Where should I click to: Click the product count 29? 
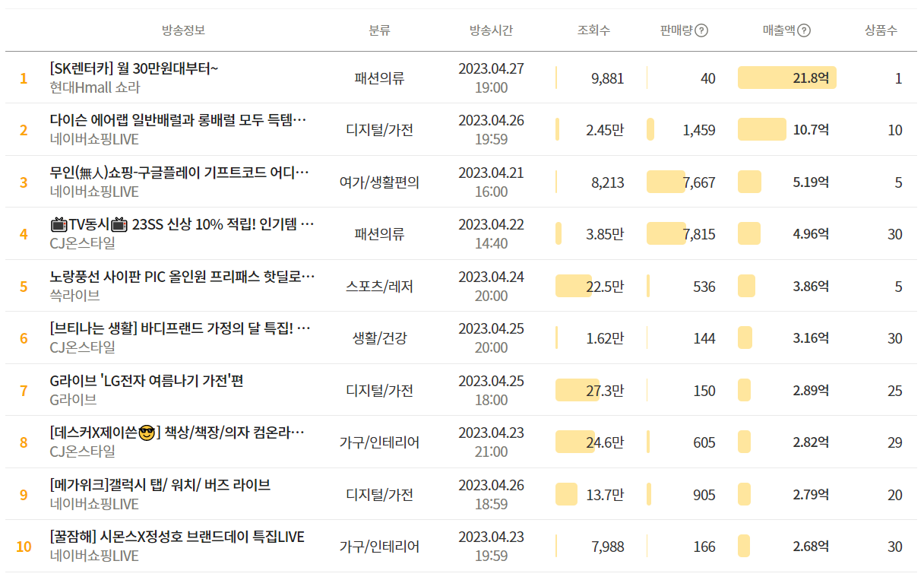click(x=895, y=442)
